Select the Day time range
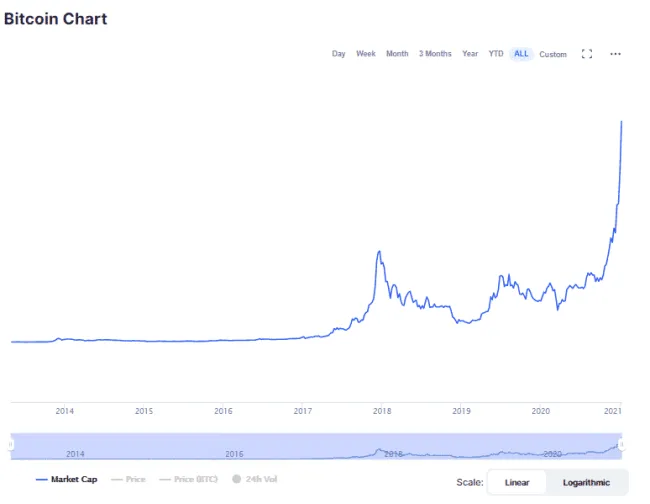This screenshot has width=650, height=504. pos(339,54)
